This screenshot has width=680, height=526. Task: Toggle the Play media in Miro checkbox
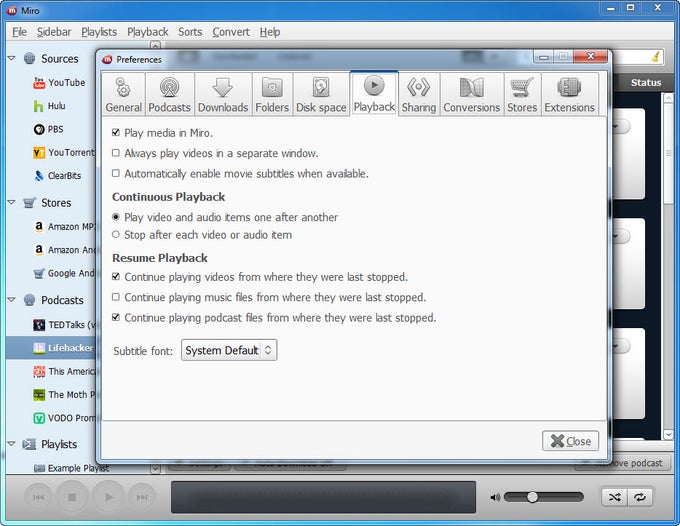coord(116,132)
